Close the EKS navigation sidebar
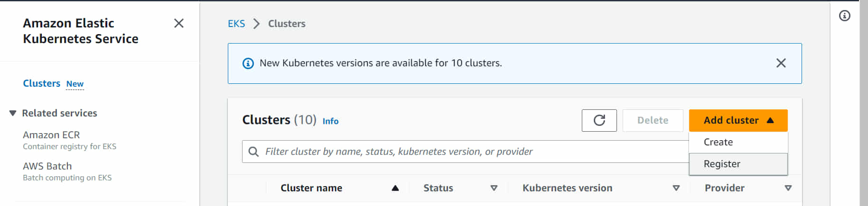The height and width of the screenshot is (206, 868). 179,23
